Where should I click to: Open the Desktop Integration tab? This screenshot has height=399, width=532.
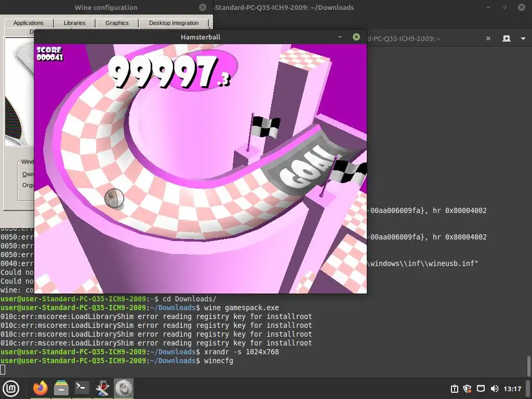point(174,23)
